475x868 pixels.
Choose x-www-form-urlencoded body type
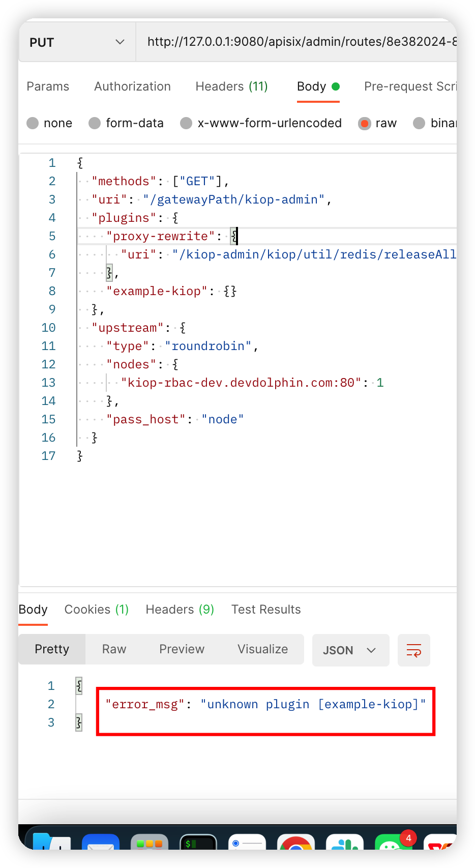pyautogui.click(x=186, y=123)
